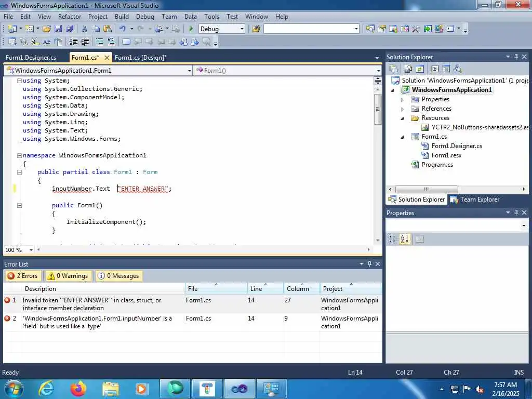Click the code editor vertical scrollbar thumb

pyautogui.click(x=378, y=109)
